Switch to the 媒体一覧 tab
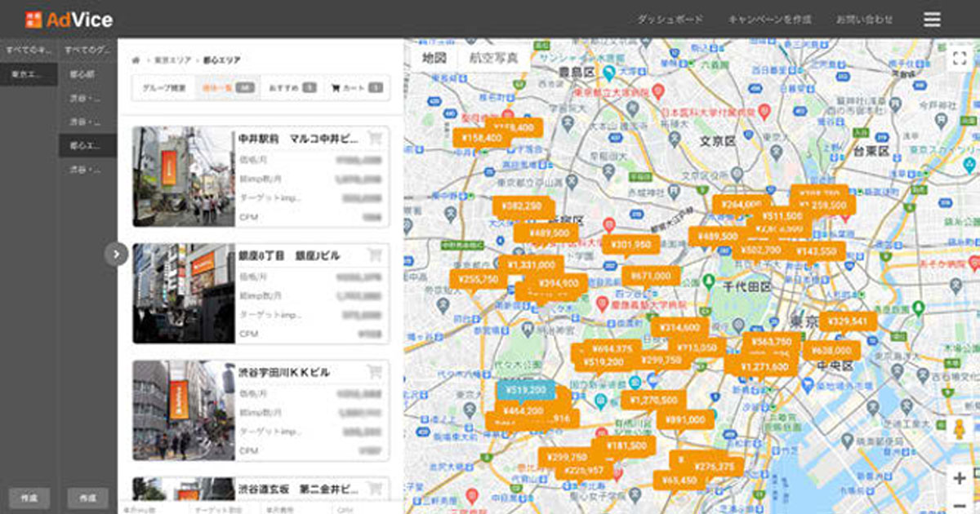 pyautogui.click(x=228, y=87)
